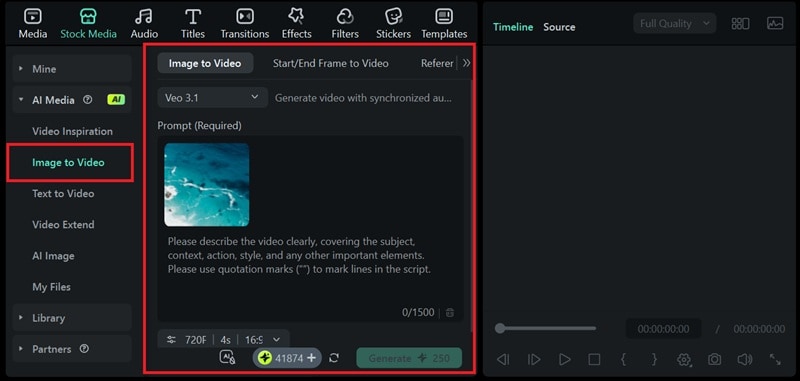Change the preview layout grid icon

(x=740, y=23)
